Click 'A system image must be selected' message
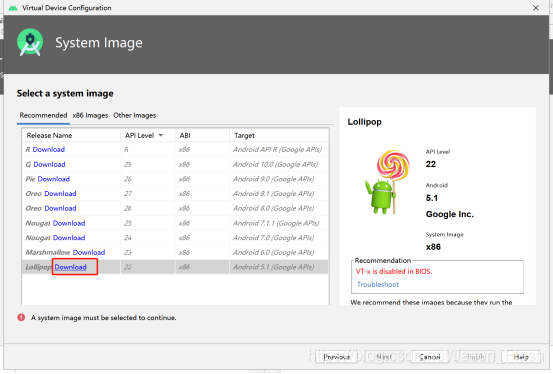 tap(103, 318)
